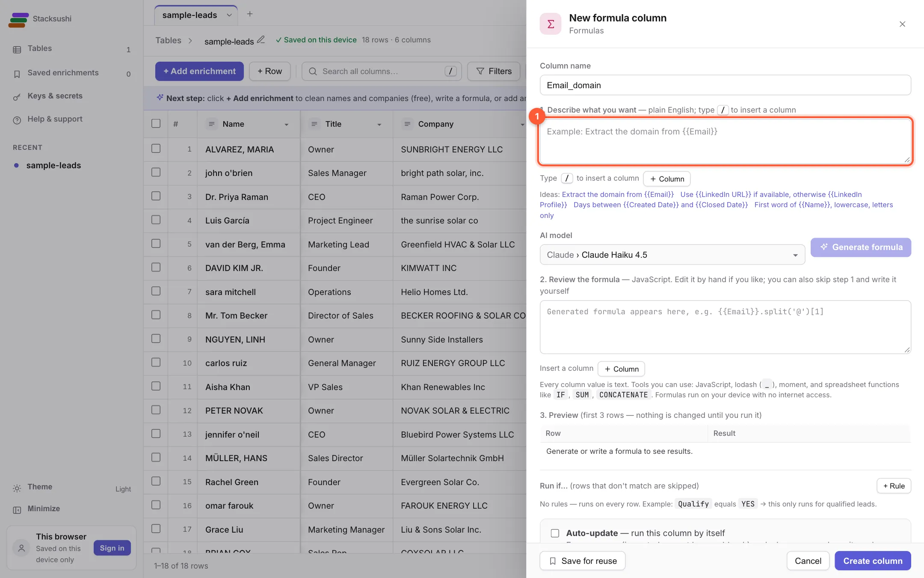
Task: Toggle the select-all rows checkbox
Action: (x=156, y=124)
